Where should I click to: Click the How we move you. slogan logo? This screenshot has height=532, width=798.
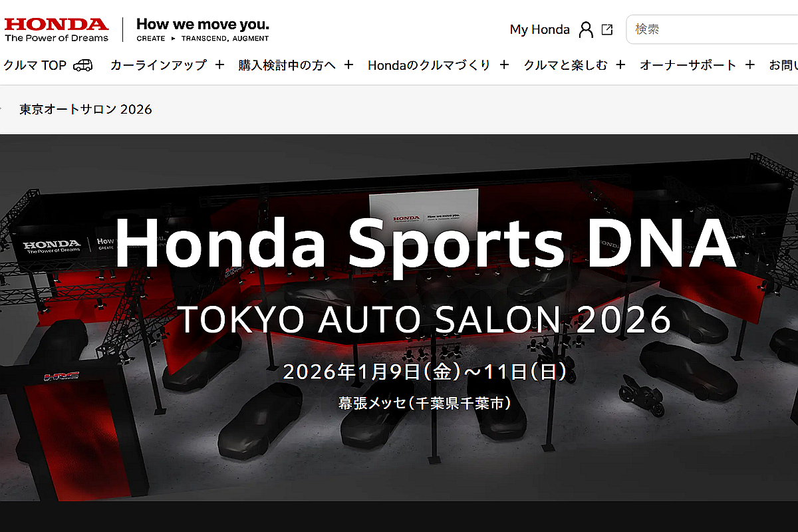(x=203, y=29)
